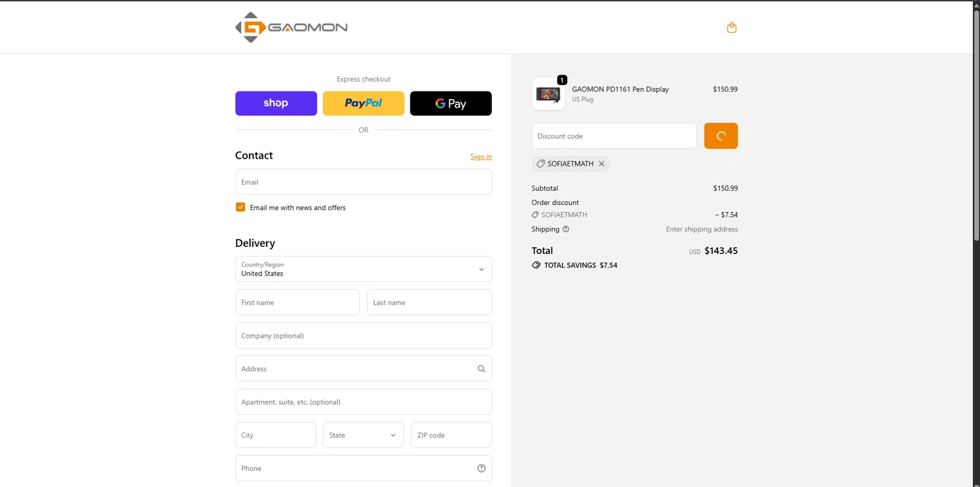Focus the Phone field
980x487 pixels.
[x=363, y=468]
